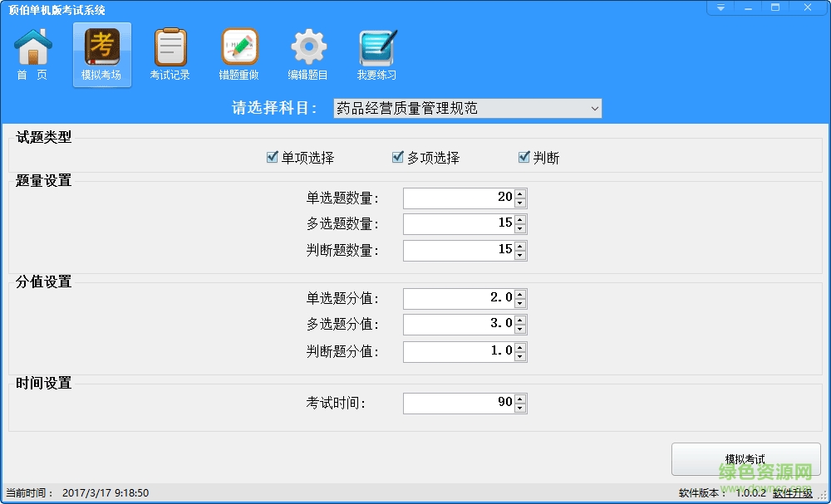This screenshot has height=504, width=831.
Task: Close the exam system window
Action: (x=808, y=7)
